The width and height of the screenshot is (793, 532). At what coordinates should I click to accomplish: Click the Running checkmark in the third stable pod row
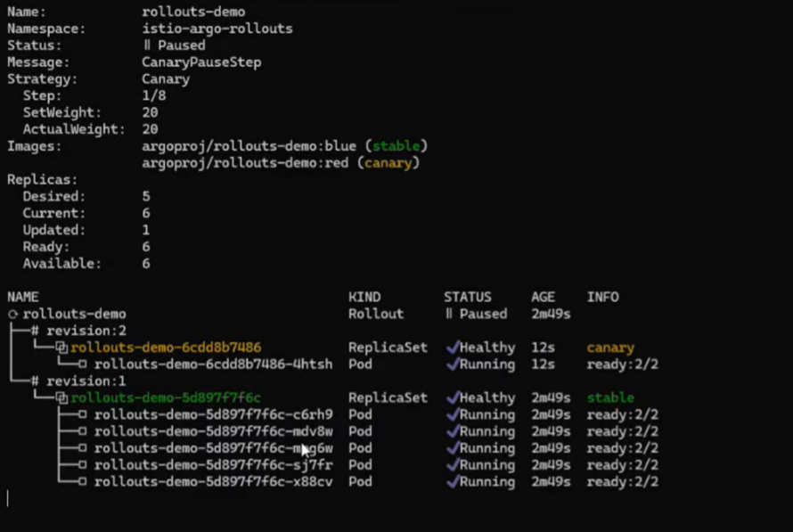[x=452, y=447]
